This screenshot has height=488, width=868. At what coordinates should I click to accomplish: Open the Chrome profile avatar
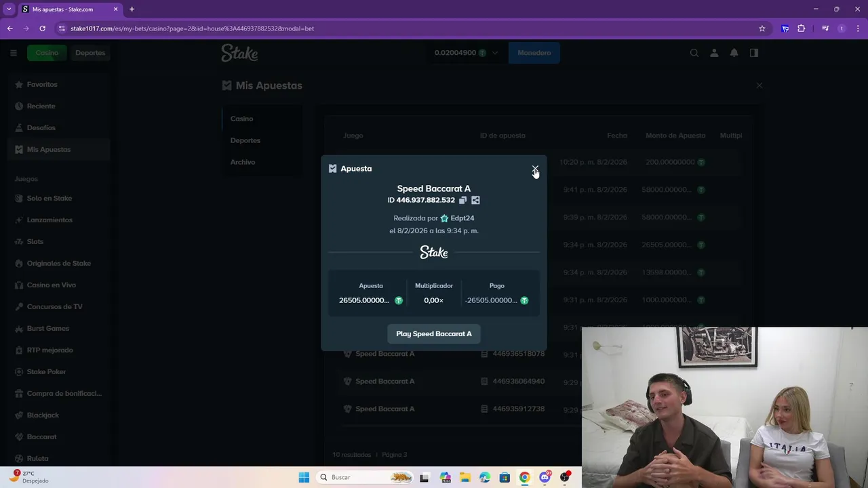[842, 28]
